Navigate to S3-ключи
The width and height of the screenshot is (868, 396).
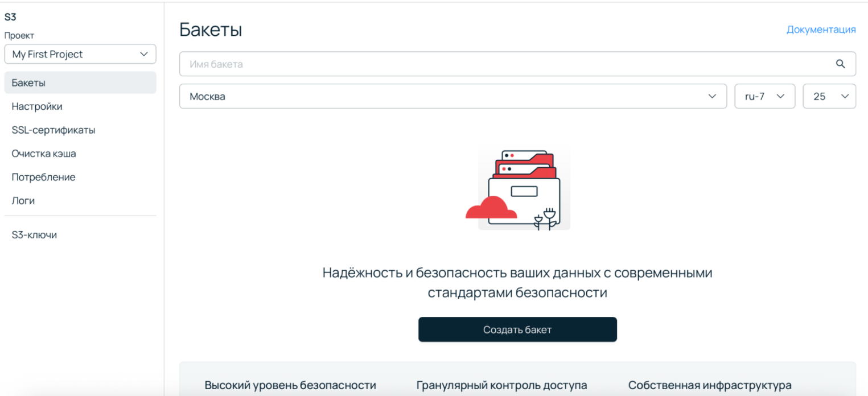34,234
